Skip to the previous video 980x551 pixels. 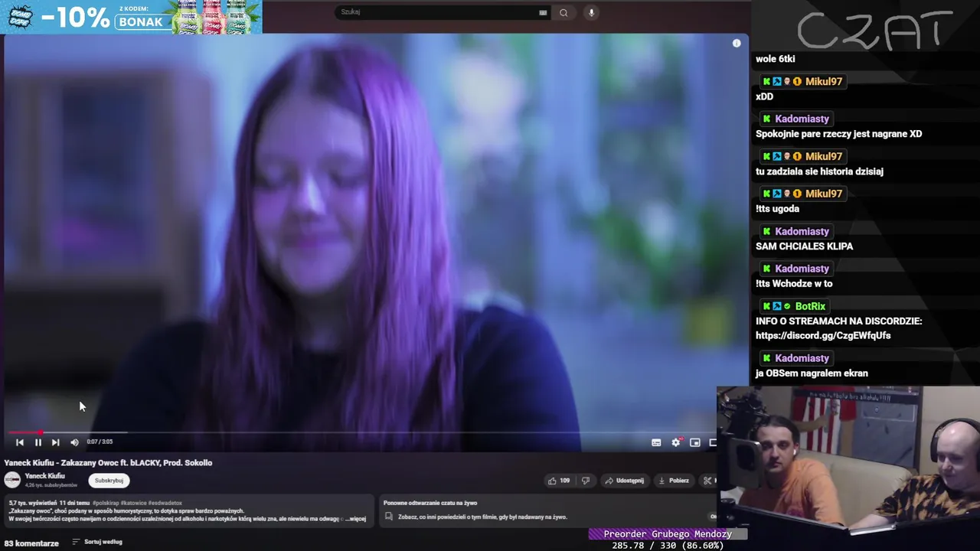pyautogui.click(x=20, y=442)
